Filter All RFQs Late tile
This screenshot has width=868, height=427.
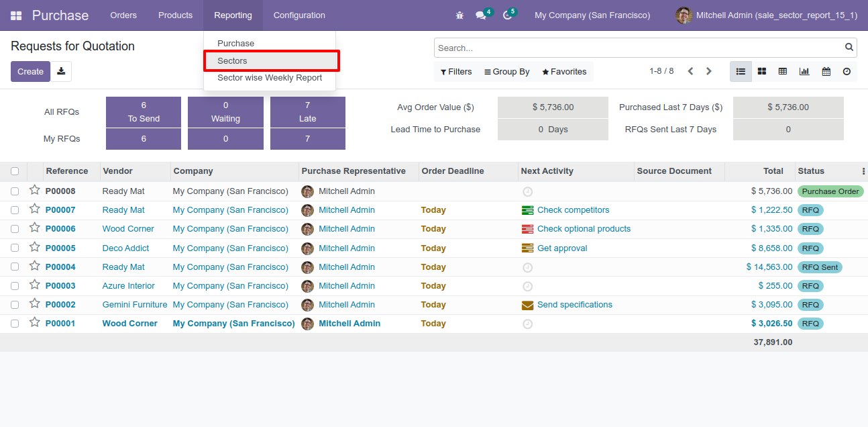tap(308, 112)
